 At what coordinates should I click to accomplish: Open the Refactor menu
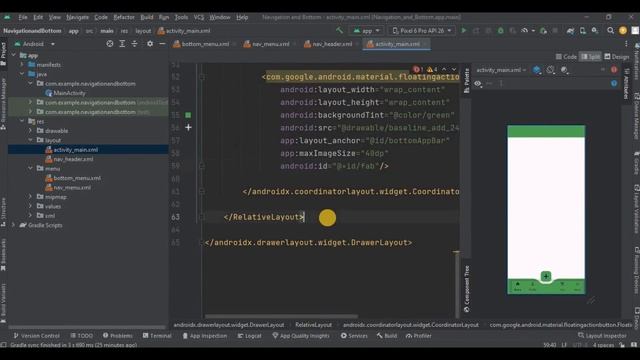coord(124,17)
